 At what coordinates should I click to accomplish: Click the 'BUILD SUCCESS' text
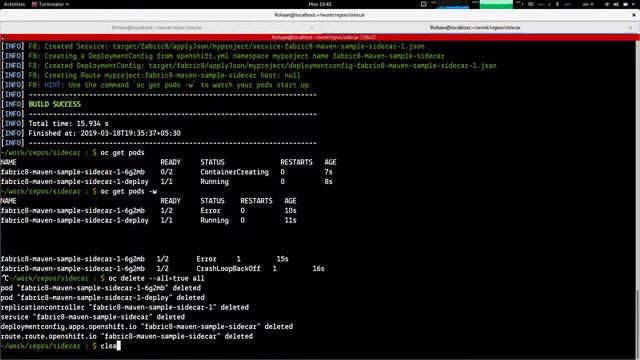[54, 104]
